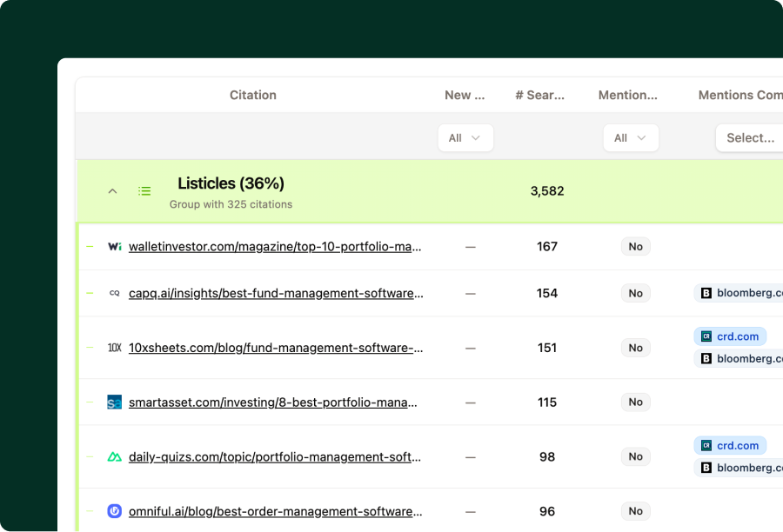Open the Mention column All dropdown
Image resolution: width=783 pixels, height=532 pixels.
pos(631,137)
